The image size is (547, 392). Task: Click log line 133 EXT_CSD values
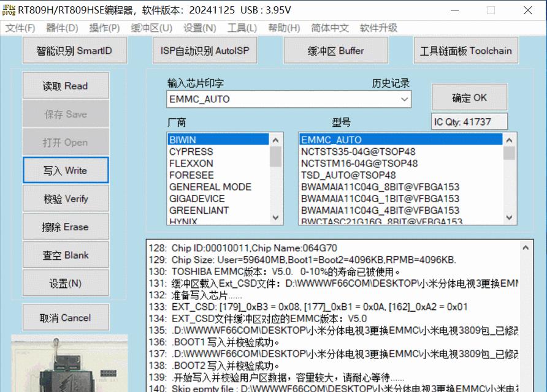[308, 307]
